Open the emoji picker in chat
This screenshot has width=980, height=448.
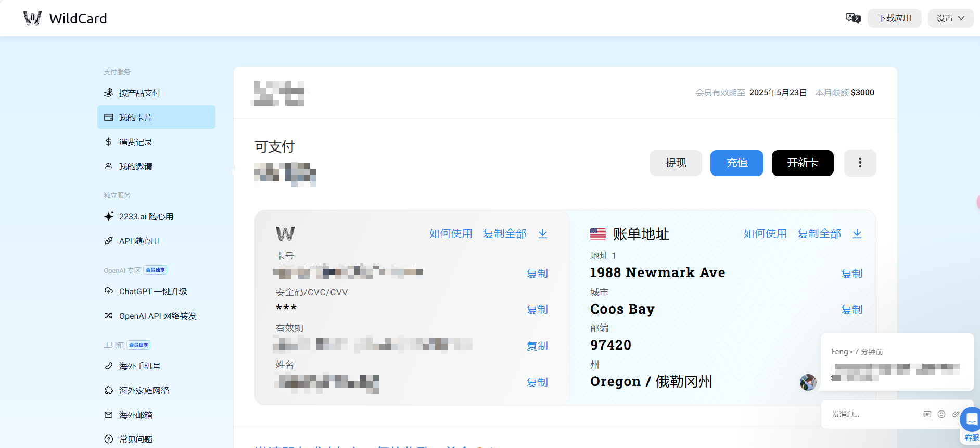click(x=941, y=414)
